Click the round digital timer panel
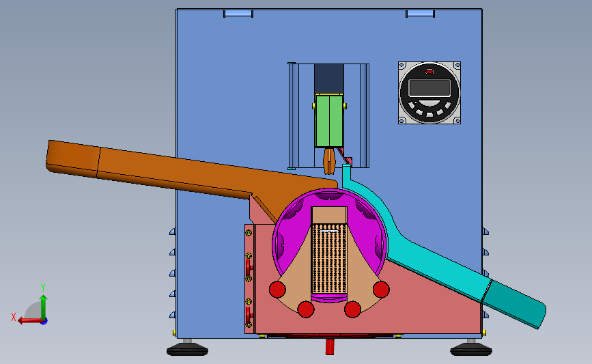Viewport: 592px width, 364px height. [x=429, y=93]
